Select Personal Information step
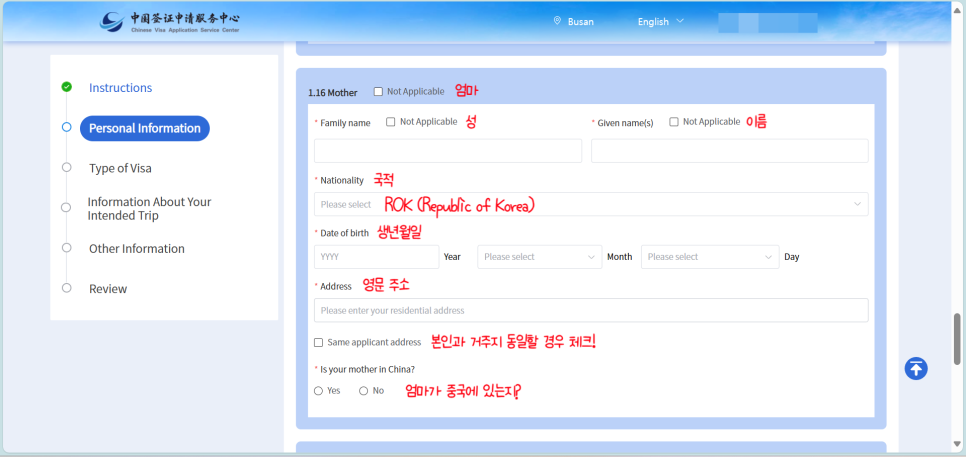This screenshot has height=457, width=966. click(x=145, y=128)
